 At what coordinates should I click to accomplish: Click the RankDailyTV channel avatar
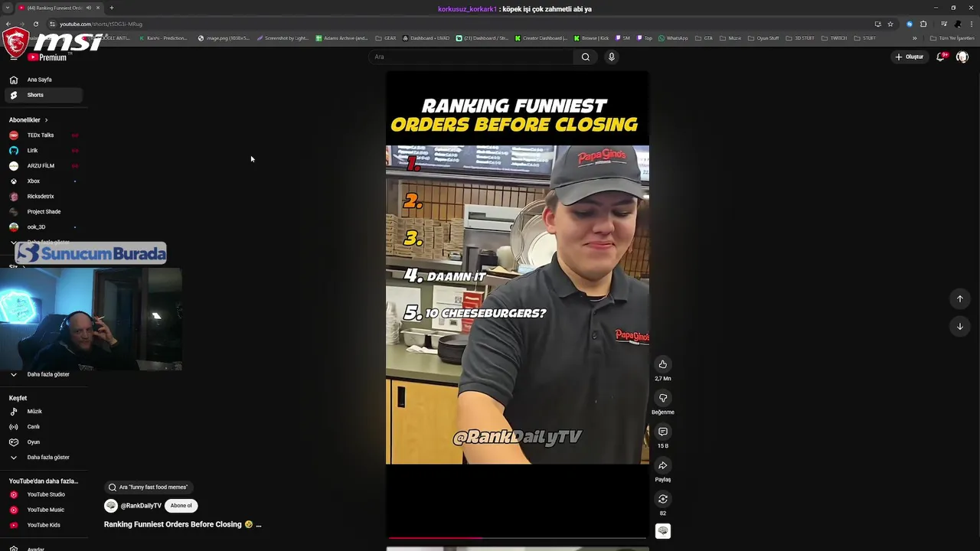click(x=111, y=506)
